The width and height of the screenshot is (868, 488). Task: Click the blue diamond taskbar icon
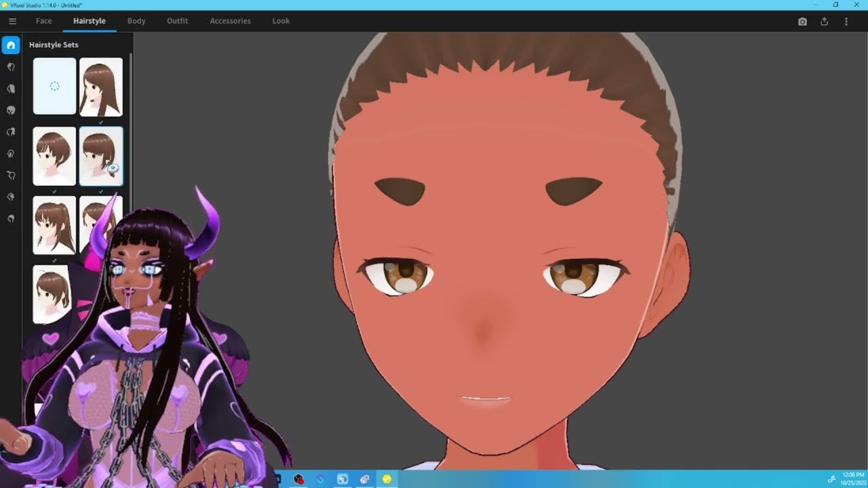321,479
